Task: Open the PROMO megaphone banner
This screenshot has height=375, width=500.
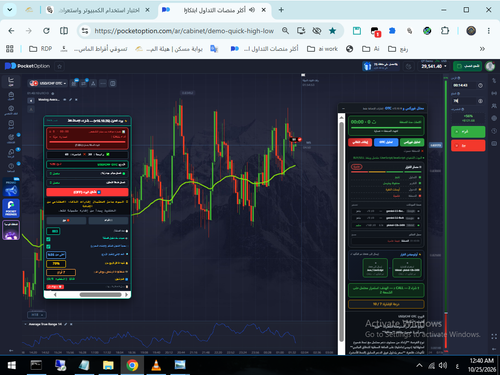Action: coord(11,188)
